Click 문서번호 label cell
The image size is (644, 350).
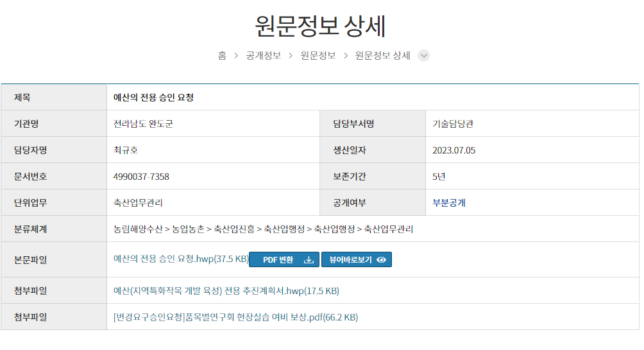coord(54,177)
